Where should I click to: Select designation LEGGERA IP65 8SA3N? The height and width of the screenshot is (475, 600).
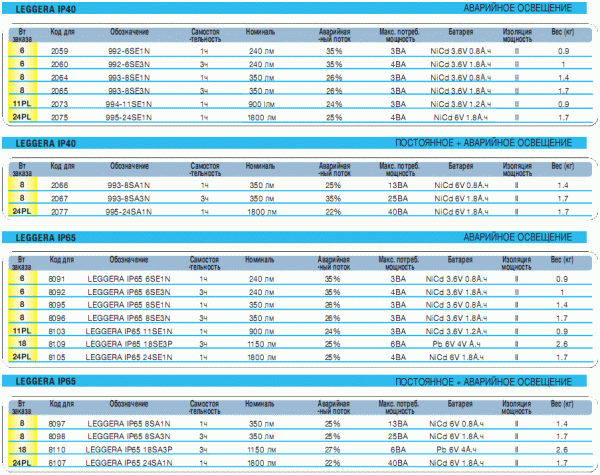(x=129, y=436)
